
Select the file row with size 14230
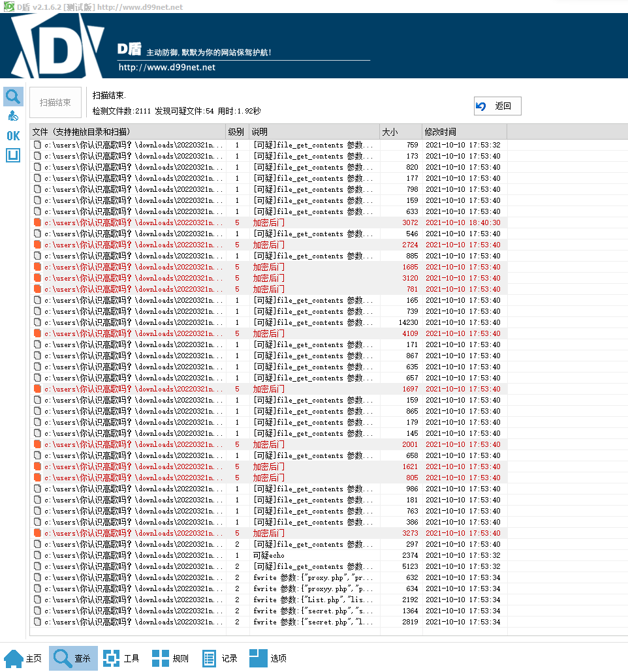tap(261, 322)
